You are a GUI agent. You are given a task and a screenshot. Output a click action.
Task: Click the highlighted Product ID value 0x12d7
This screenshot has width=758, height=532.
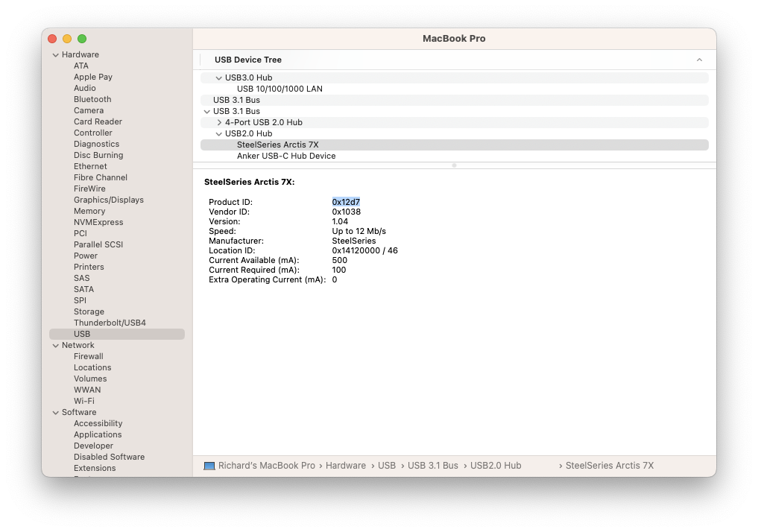coord(346,202)
